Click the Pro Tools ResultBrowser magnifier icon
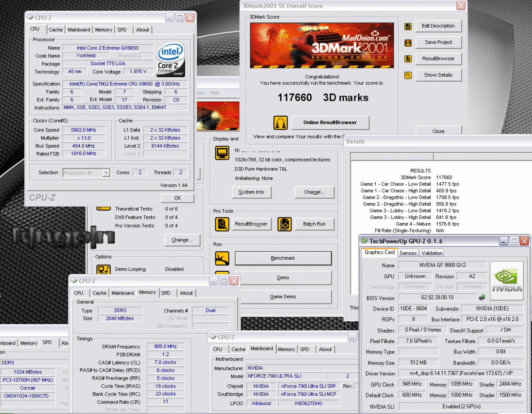This screenshot has width=532, height=414. coord(222,224)
